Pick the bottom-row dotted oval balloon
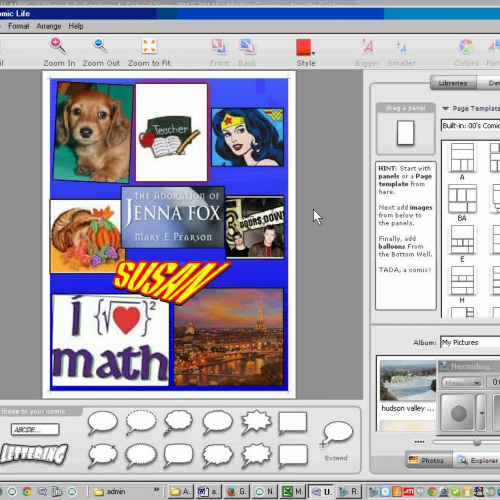Image resolution: width=500 pixels, height=500 pixels. click(x=141, y=455)
